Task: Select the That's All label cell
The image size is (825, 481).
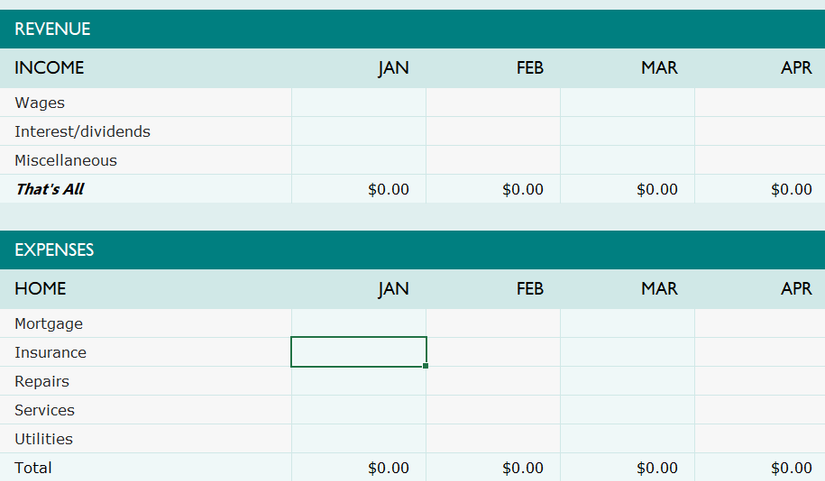Action: (x=50, y=190)
